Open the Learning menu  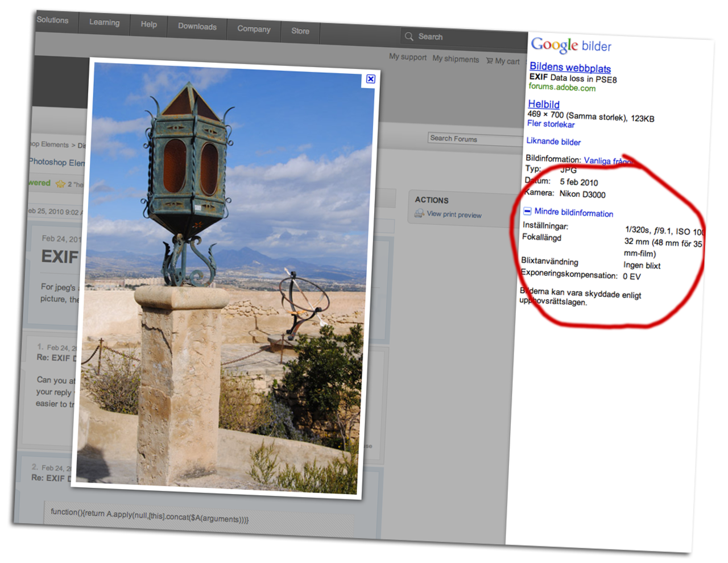pos(104,23)
